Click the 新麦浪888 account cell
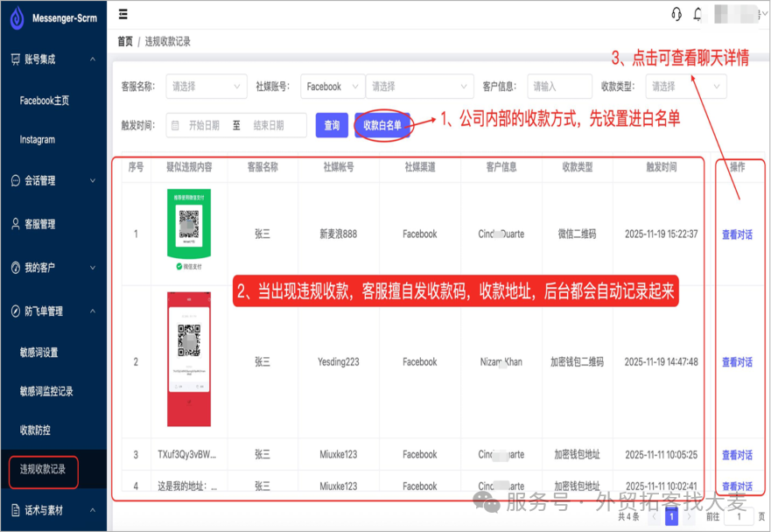Viewport: 771px width, 532px height. coord(339,234)
